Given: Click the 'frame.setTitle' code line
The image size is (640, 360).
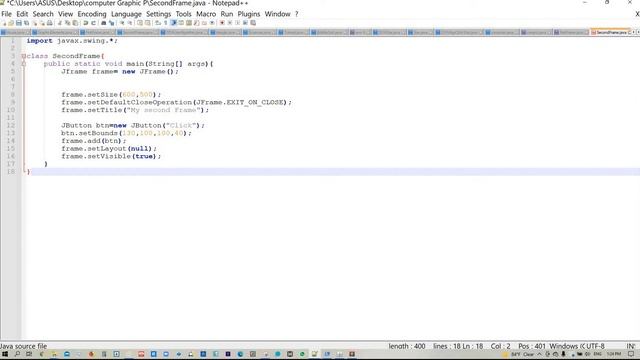Looking at the screenshot, I should (135, 110).
